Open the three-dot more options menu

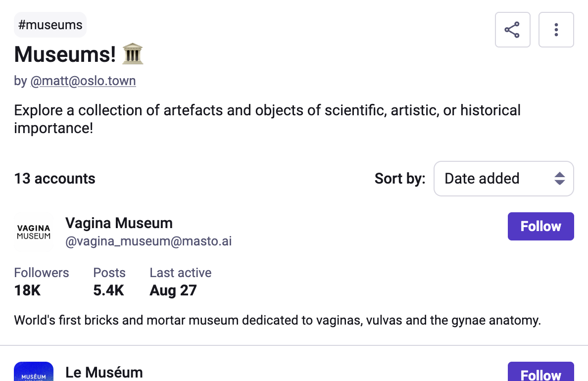point(556,30)
